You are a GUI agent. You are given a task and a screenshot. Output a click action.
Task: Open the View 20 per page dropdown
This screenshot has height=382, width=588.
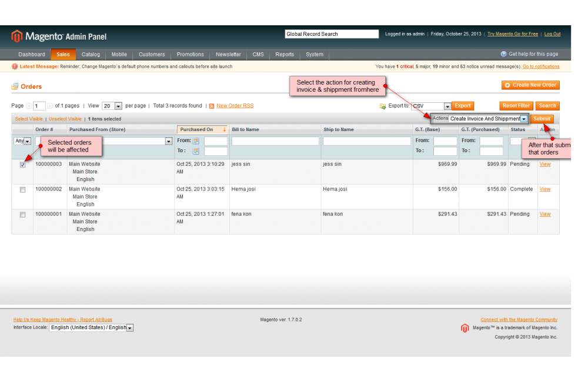coord(112,106)
